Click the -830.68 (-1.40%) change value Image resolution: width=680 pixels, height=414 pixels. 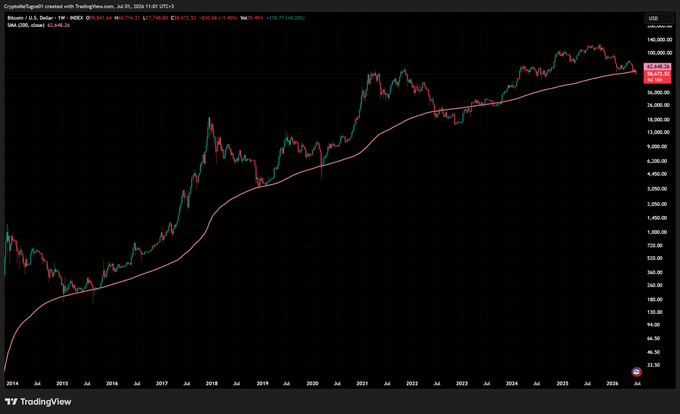coord(218,18)
